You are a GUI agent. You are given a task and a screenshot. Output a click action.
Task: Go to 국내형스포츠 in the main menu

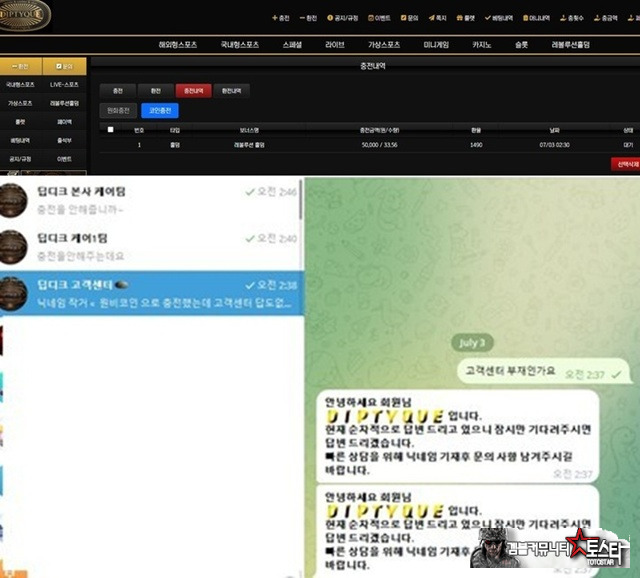[x=240, y=45]
